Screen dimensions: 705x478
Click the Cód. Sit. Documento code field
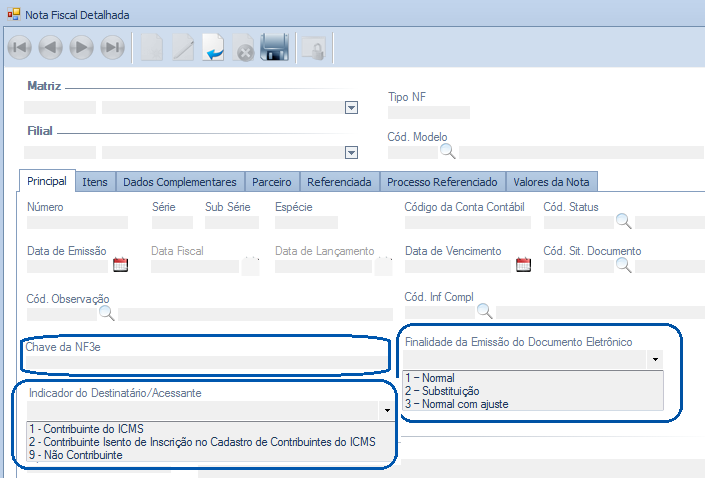click(x=579, y=266)
